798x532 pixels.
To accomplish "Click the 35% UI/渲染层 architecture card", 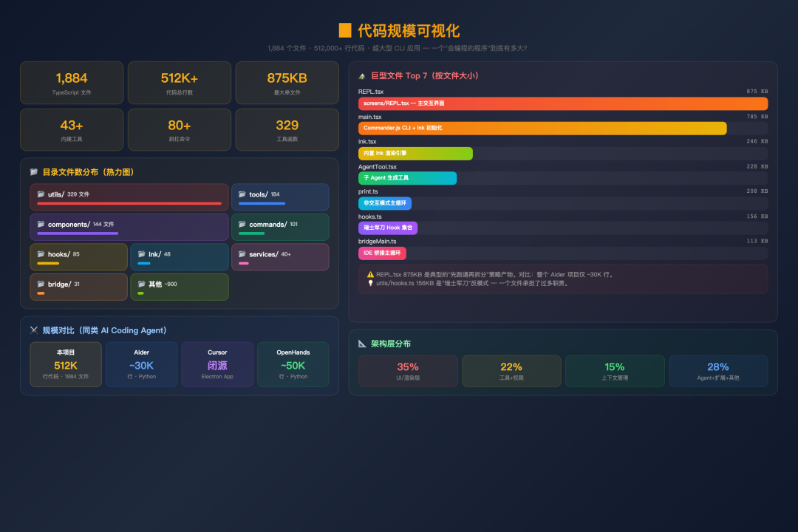I will point(408,370).
